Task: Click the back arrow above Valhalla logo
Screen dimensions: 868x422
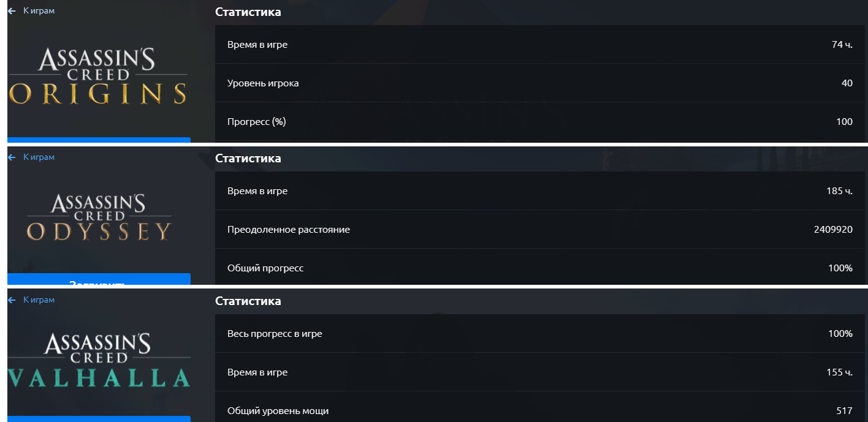Action: (12, 300)
